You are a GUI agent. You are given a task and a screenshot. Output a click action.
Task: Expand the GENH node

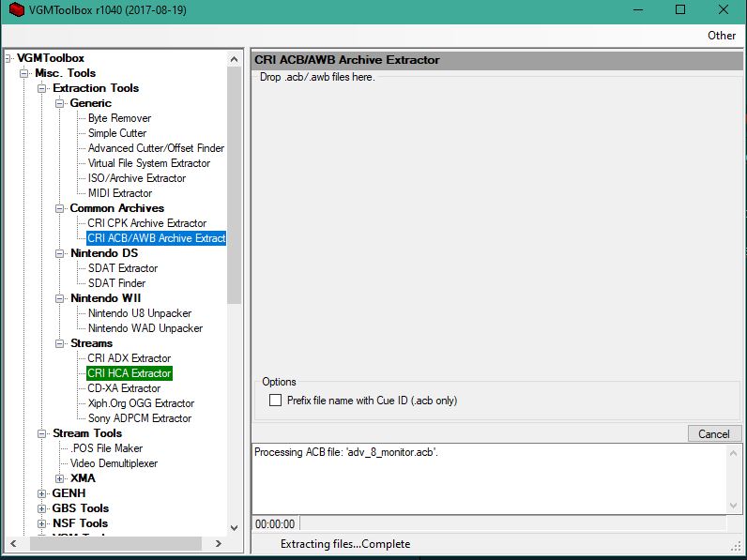click(42, 493)
